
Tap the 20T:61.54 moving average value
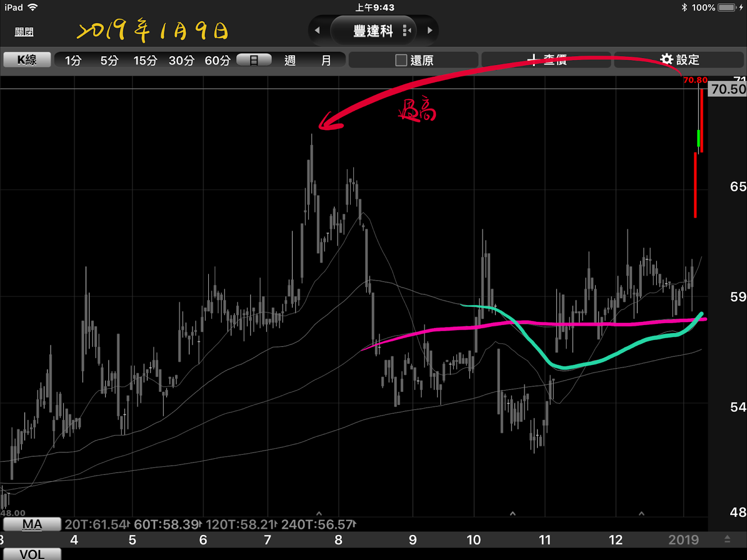point(97,525)
